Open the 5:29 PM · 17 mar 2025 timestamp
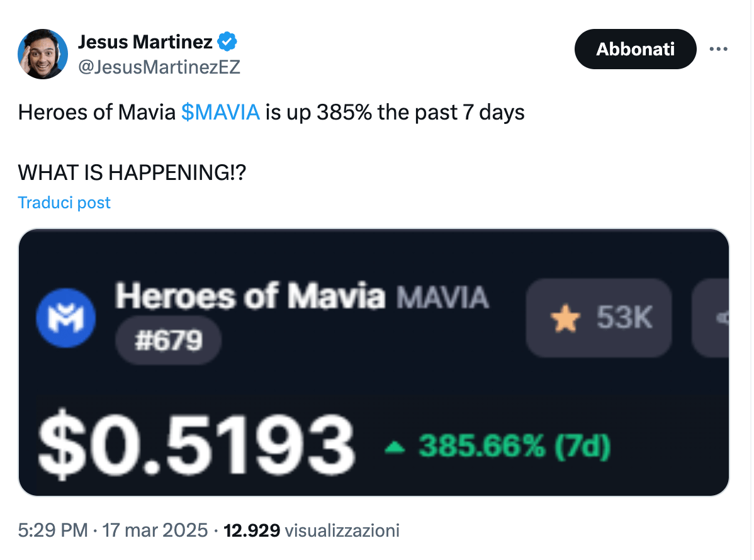 [x=113, y=530]
